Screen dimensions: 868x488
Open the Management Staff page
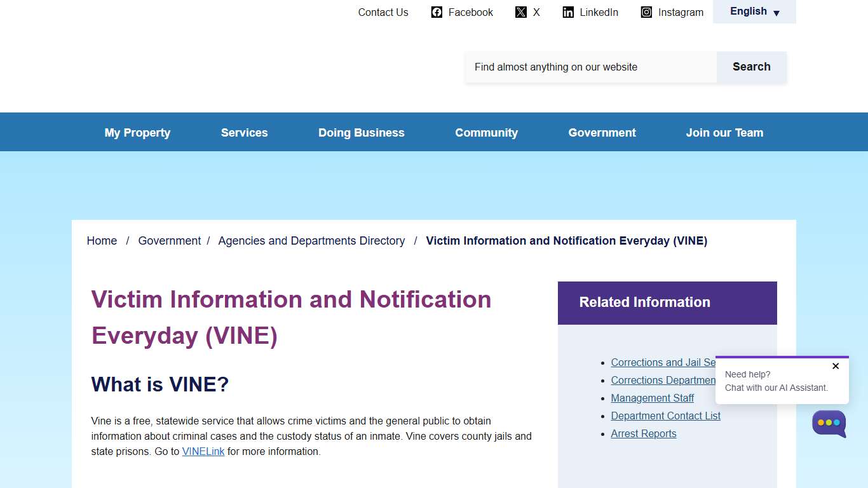point(652,398)
